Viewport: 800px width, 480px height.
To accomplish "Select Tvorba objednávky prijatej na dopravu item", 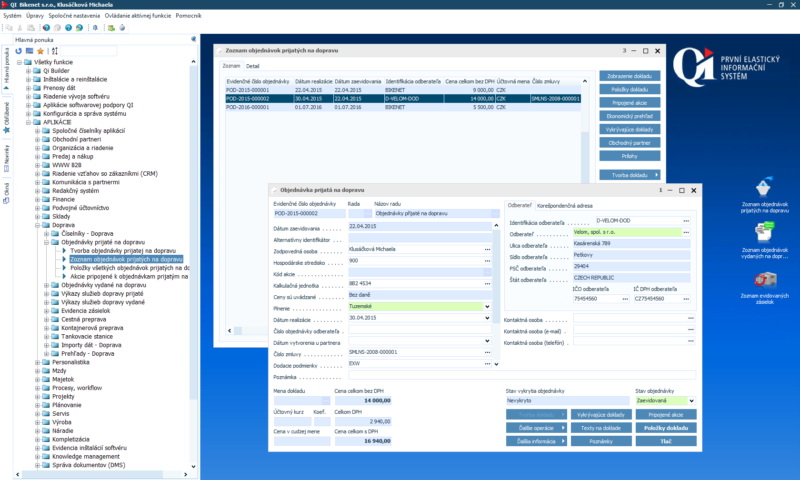I will 123,251.
